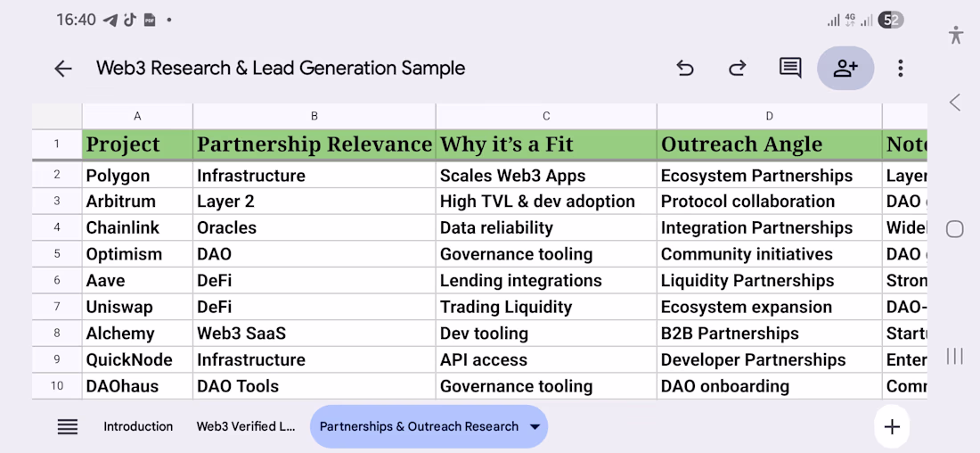Click the Outreach Angle header cell
Viewport: 980px width, 453px height.
(x=769, y=144)
